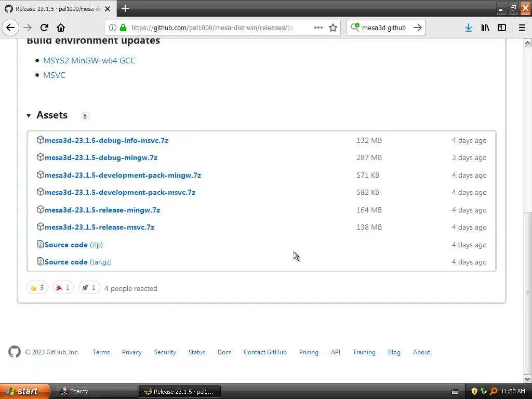This screenshot has height=399, width=532.
Task: Open the Firefox hamburger menu
Action: click(522, 28)
